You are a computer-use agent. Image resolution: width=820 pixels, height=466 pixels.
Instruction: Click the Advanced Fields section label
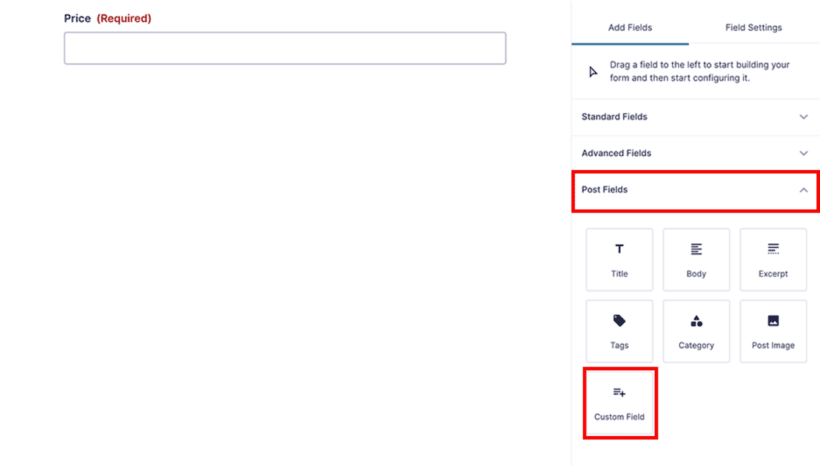point(616,153)
